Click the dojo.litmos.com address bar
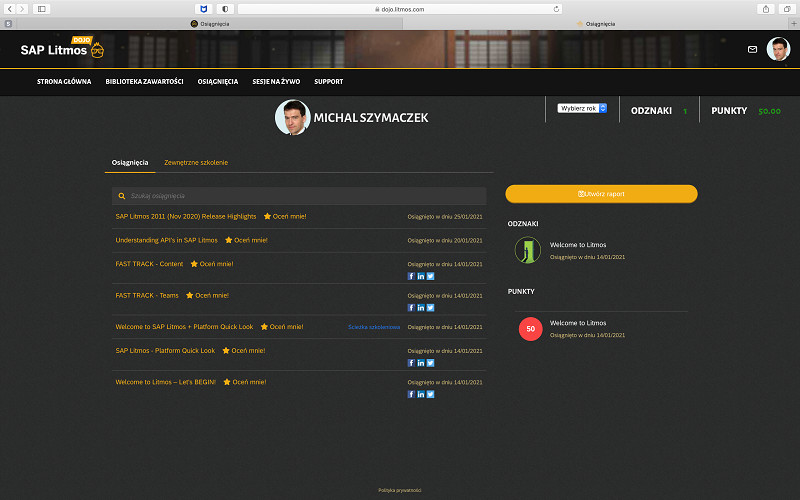This screenshot has width=800, height=500. pyautogui.click(x=399, y=9)
